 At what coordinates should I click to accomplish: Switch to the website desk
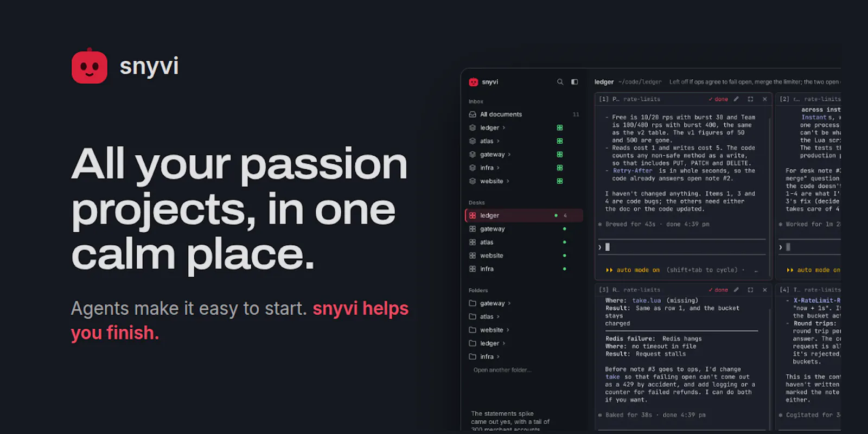[524, 256]
